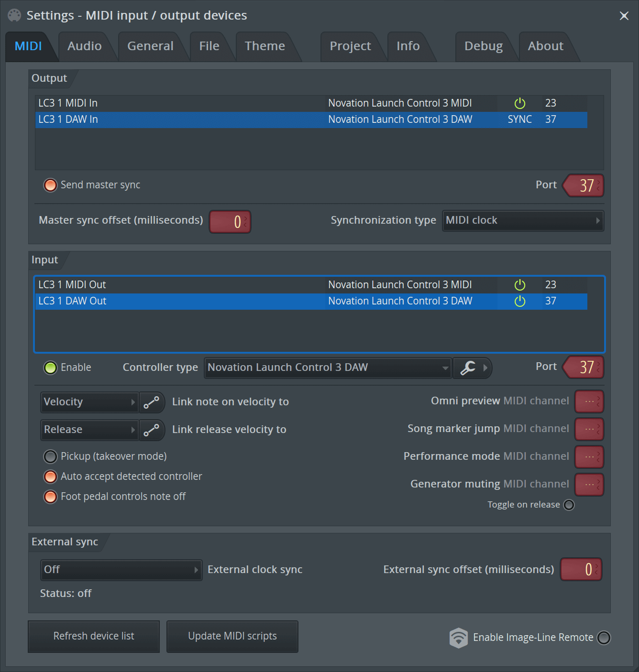This screenshot has height=672, width=639.
Task: Toggle the Toggle on release option
Action: (569, 505)
